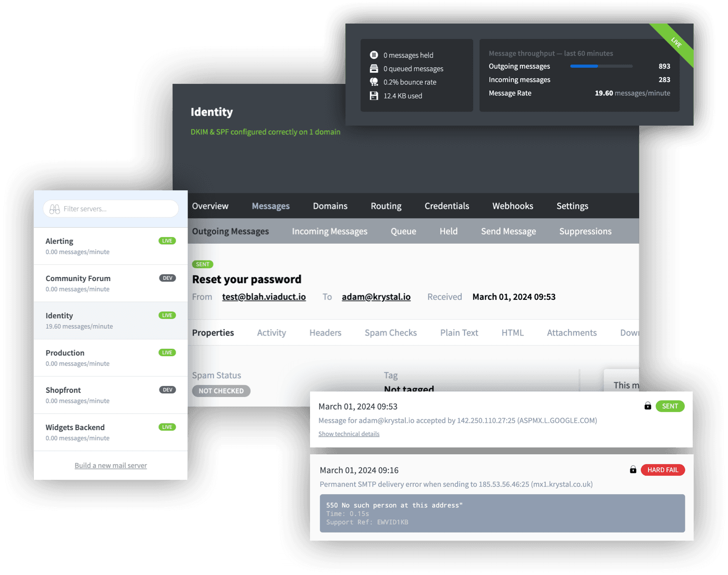Click the bounce rate icon

click(374, 82)
